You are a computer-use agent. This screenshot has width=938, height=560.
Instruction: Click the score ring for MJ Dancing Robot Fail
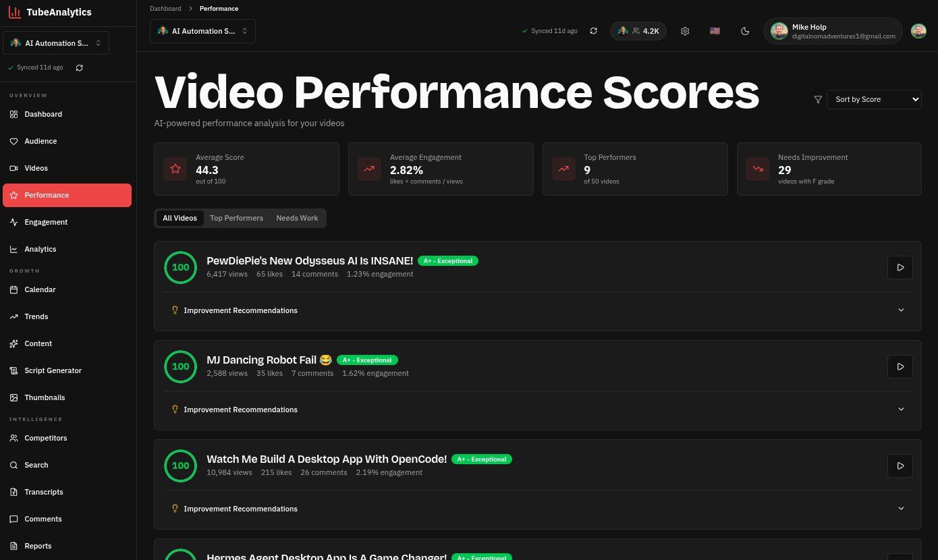click(180, 366)
